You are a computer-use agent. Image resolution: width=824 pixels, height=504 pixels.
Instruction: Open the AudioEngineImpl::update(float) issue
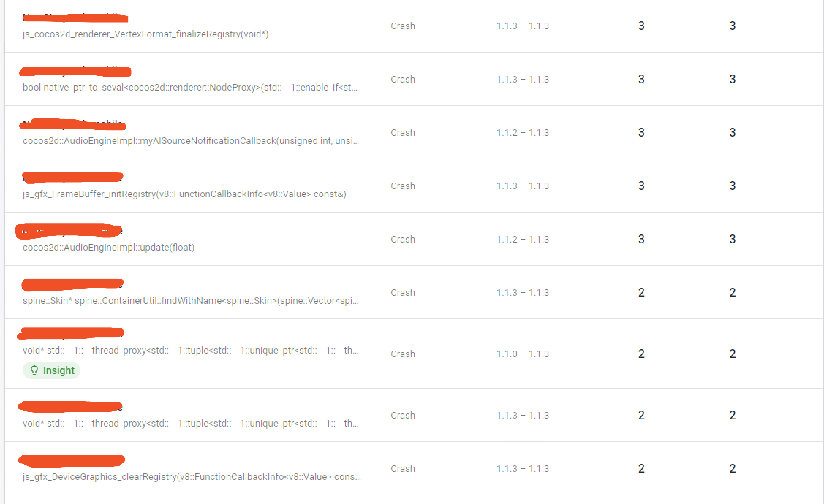click(109, 247)
